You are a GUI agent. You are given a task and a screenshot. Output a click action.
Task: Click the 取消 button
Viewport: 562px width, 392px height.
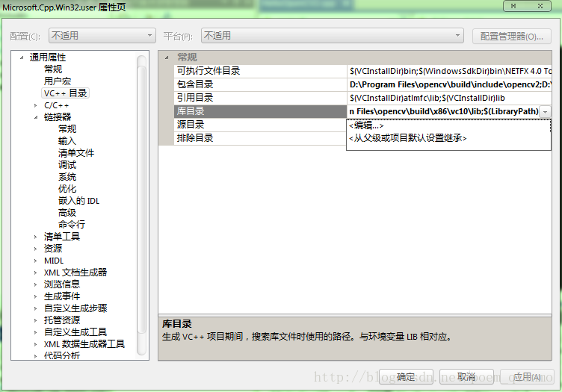point(466,377)
